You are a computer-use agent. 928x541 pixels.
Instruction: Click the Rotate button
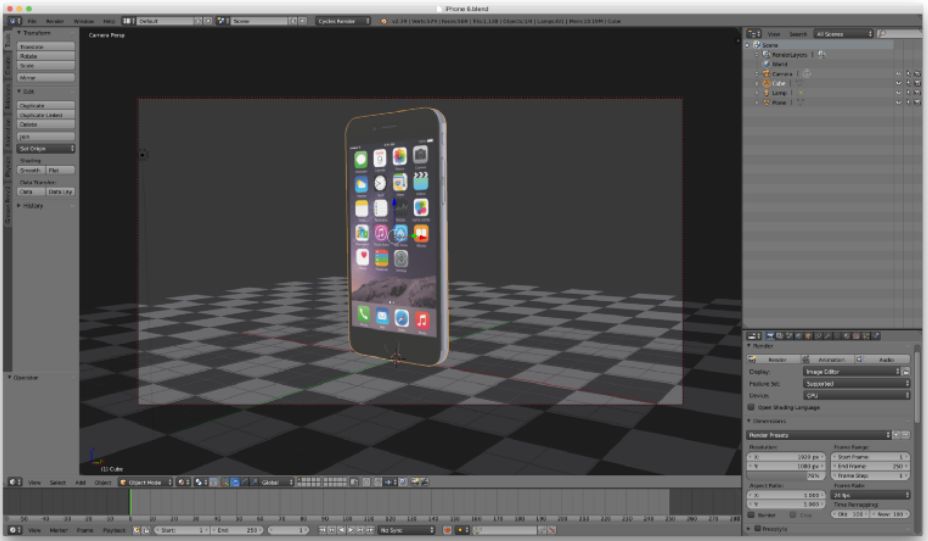[x=46, y=56]
